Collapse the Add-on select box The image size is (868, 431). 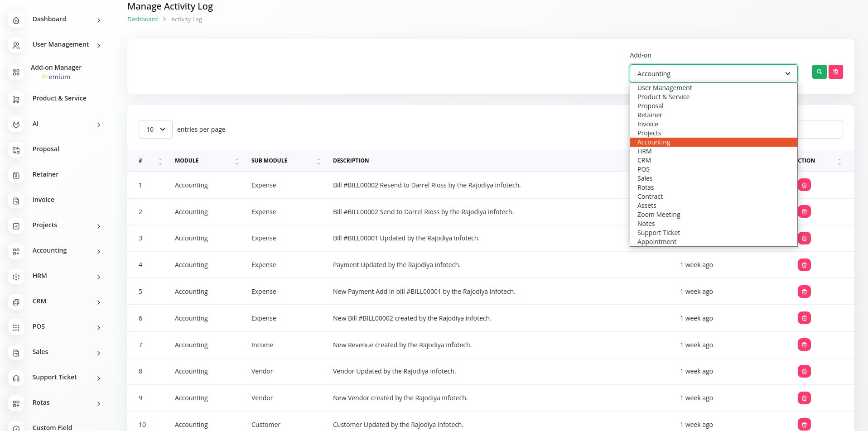(x=713, y=74)
